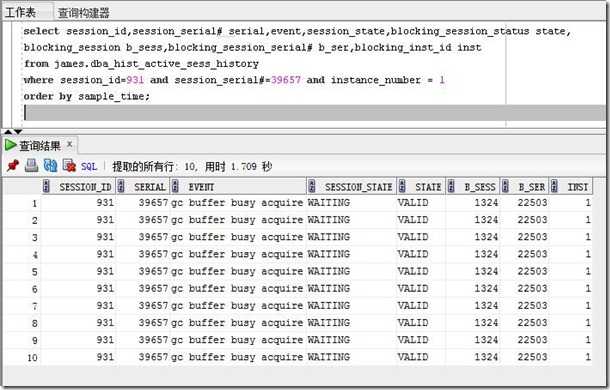Click the INST column header
Viewport: 610px width, 390px height.
pyautogui.click(x=571, y=187)
